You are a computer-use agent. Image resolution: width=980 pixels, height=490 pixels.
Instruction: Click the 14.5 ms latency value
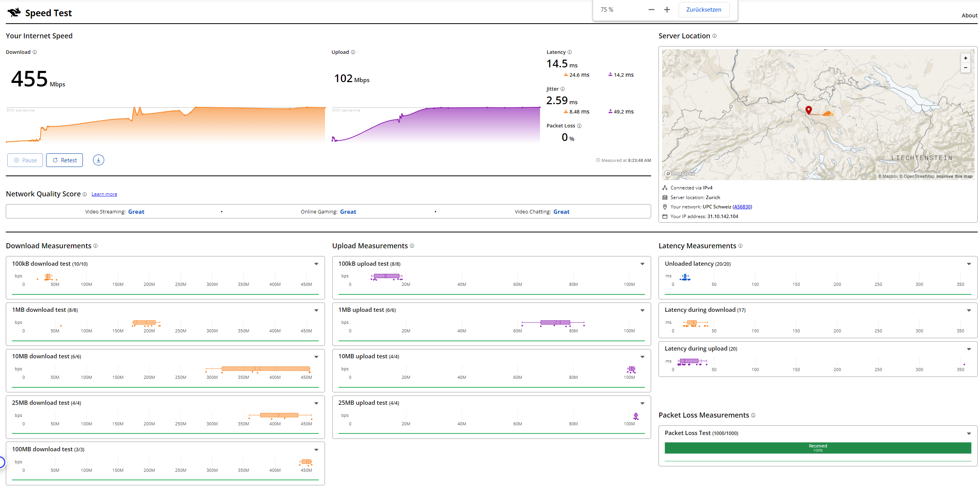pyautogui.click(x=562, y=64)
